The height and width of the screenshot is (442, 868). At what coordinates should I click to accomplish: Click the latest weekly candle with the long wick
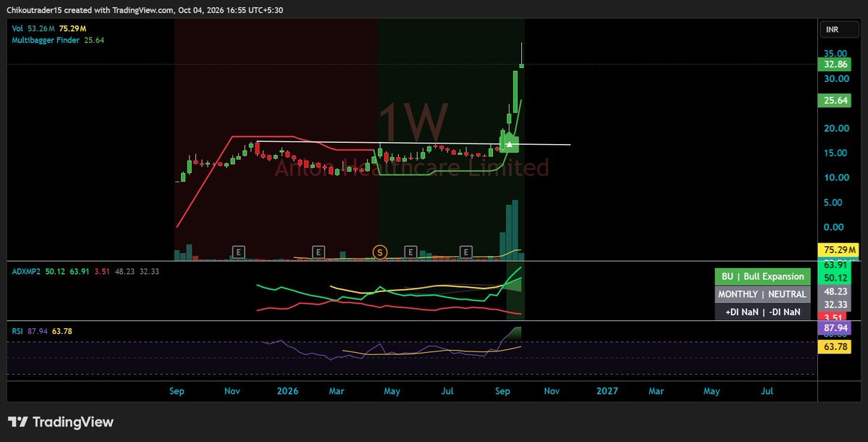(521, 55)
